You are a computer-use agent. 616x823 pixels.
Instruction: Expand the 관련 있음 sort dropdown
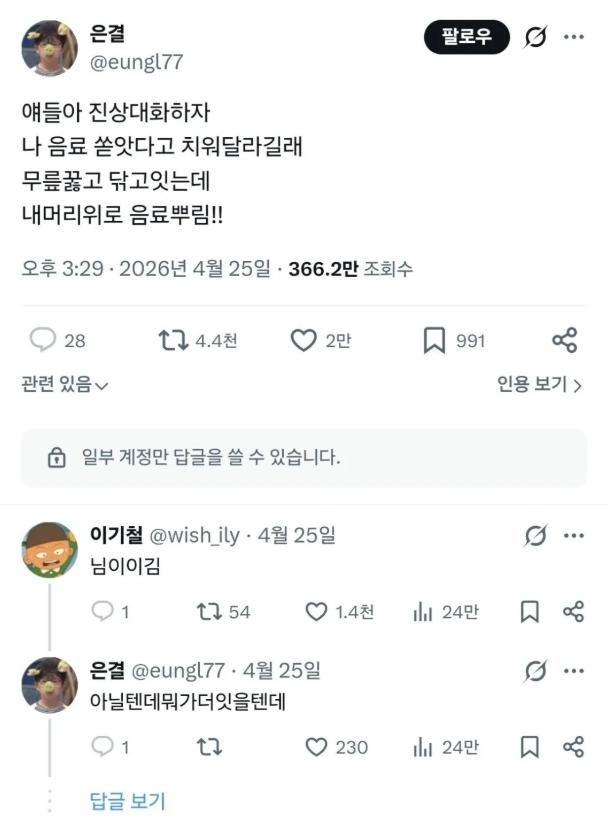[x=65, y=384]
